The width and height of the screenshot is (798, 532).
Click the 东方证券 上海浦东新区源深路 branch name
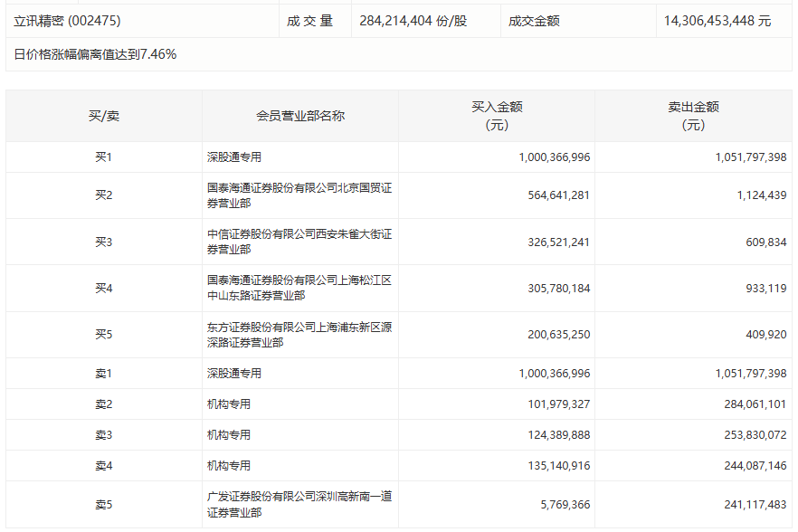click(299, 335)
